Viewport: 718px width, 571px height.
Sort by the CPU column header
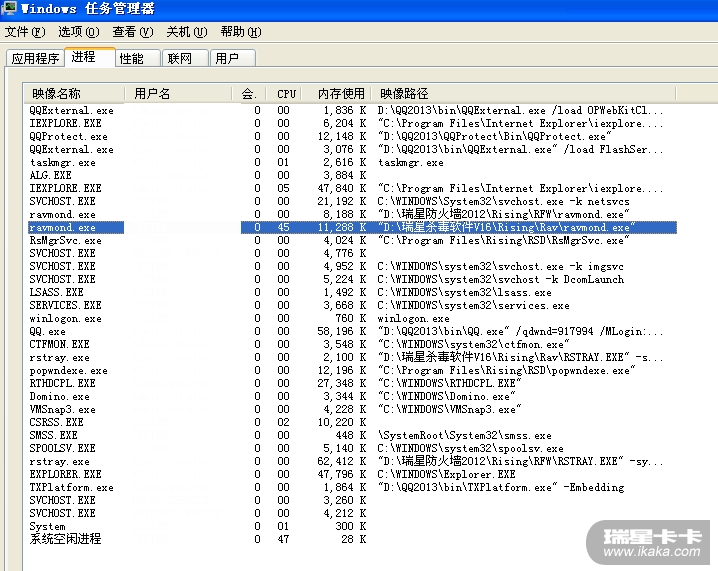pyautogui.click(x=286, y=93)
